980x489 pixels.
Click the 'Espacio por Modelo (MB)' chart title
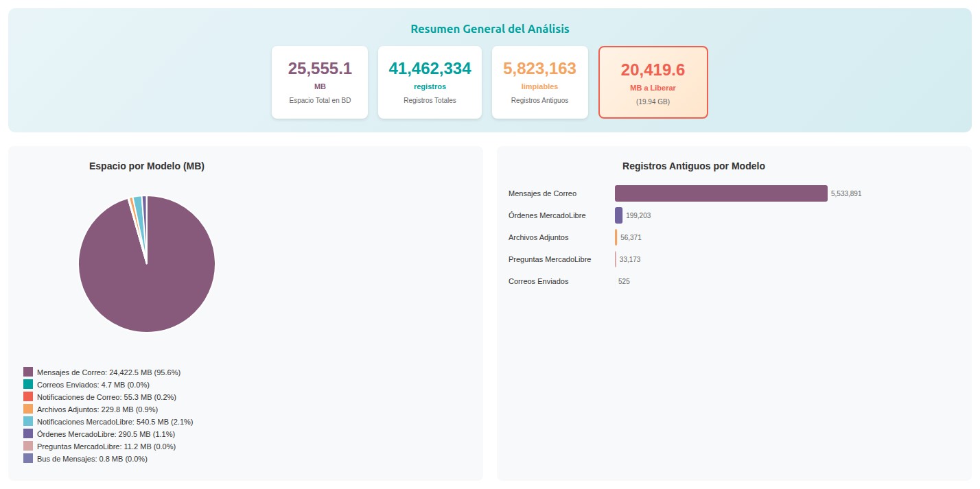(x=147, y=166)
